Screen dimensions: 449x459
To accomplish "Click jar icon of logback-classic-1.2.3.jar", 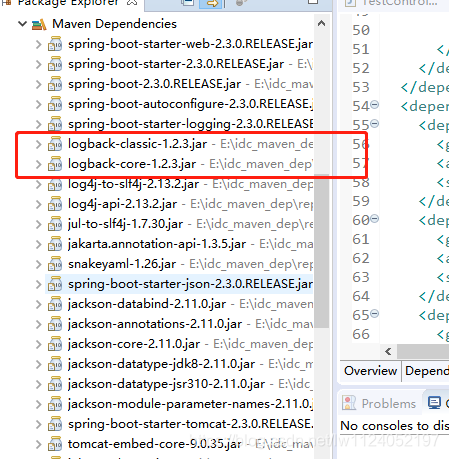I will coord(55,144).
